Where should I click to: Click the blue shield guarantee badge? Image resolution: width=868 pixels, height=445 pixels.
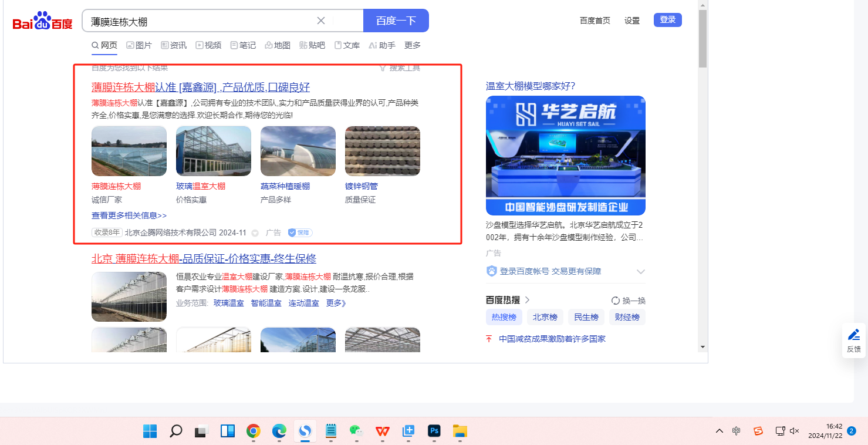tap(300, 232)
